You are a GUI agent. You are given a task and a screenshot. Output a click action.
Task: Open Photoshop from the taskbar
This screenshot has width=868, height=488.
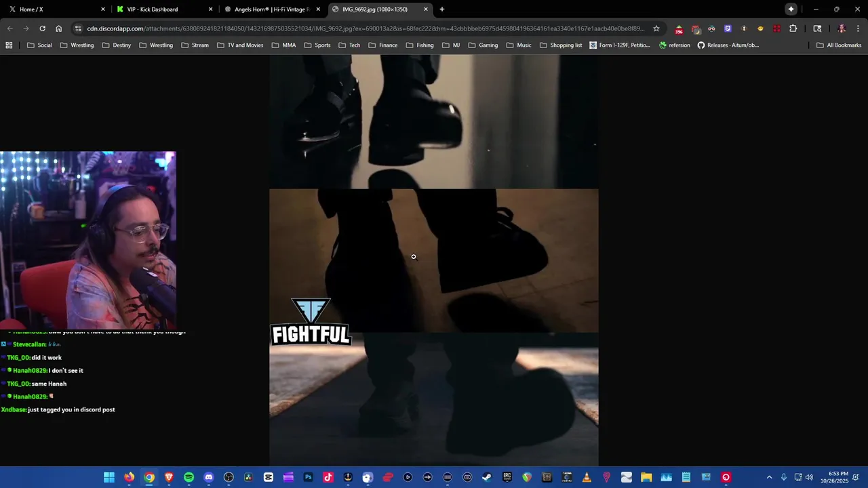click(x=308, y=477)
